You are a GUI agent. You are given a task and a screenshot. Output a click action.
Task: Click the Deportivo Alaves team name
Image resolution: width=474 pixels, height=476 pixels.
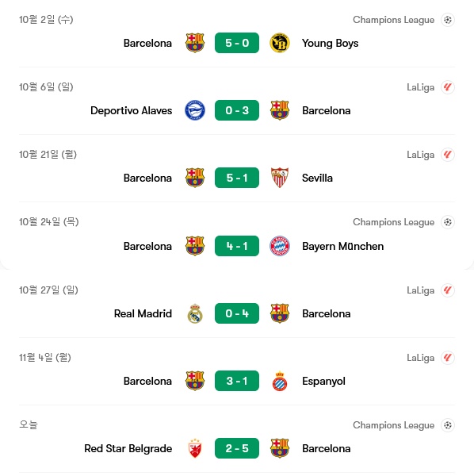(x=131, y=110)
